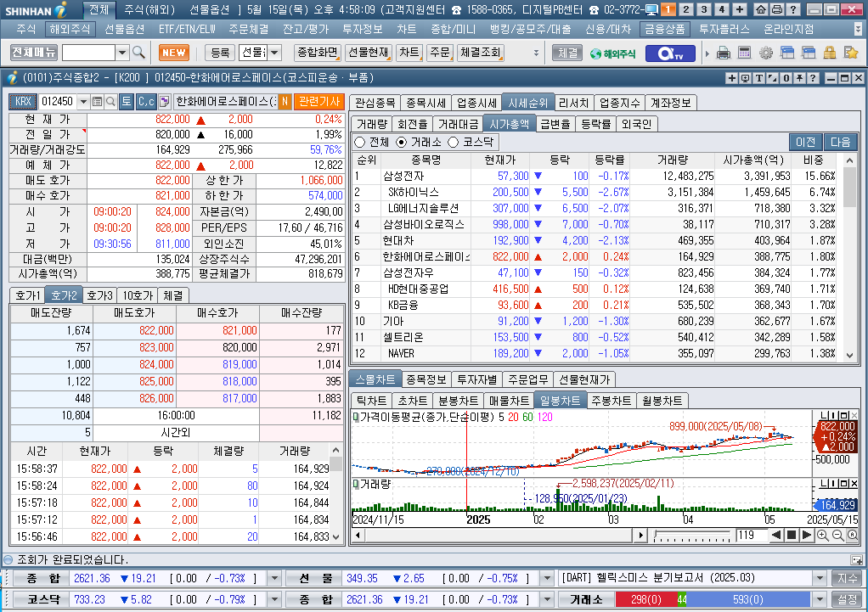
Task: Open help via the question mark icon
Action: [792, 9]
